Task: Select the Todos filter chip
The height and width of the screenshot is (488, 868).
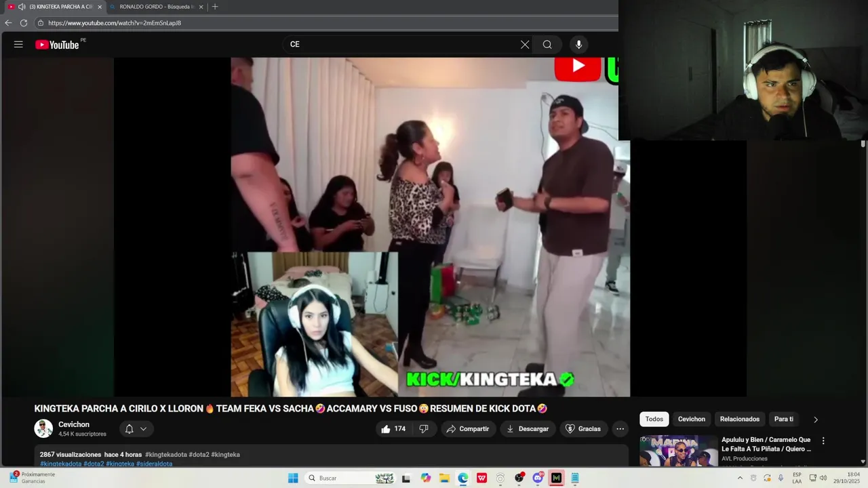Action: point(654,419)
